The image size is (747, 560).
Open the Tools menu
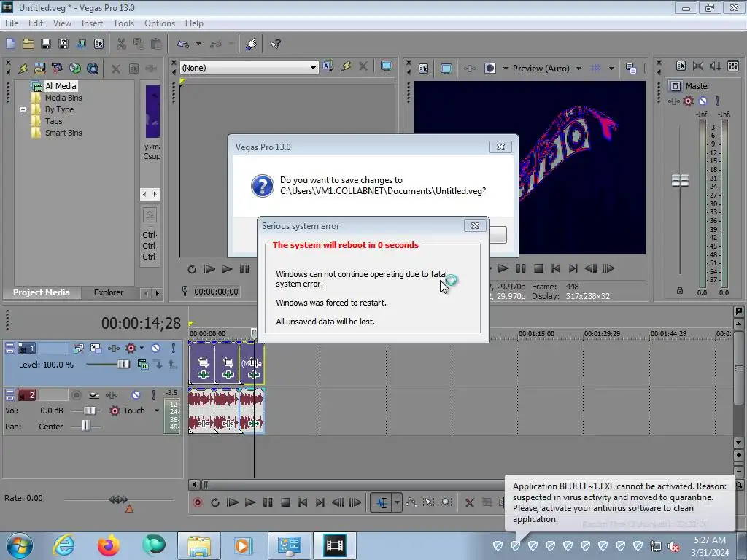point(123,23)
